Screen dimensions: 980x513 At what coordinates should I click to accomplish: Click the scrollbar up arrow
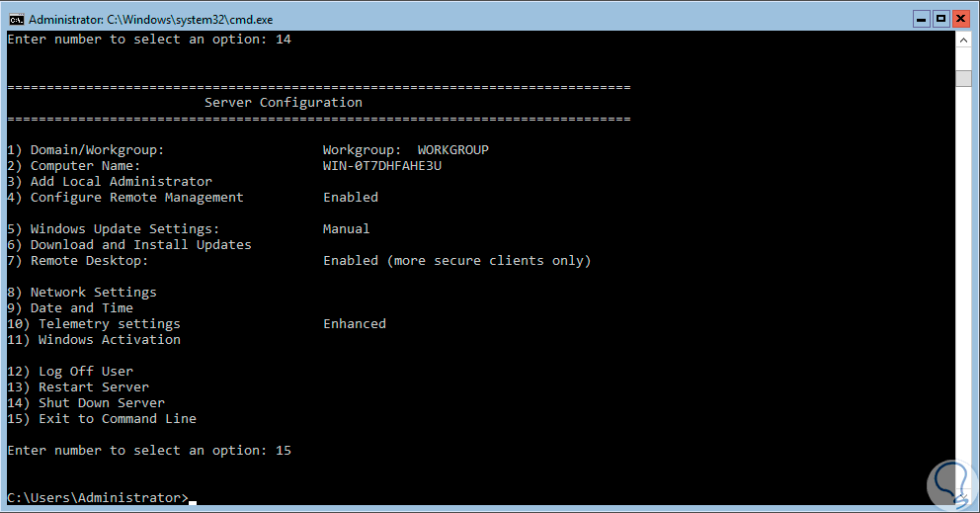[x=963, y=40]
